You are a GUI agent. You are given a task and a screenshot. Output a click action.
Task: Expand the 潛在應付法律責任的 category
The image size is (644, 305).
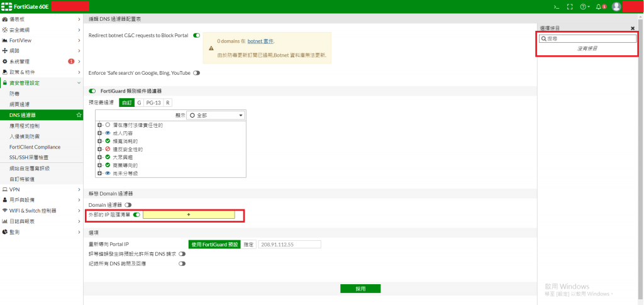pos(100,125)
